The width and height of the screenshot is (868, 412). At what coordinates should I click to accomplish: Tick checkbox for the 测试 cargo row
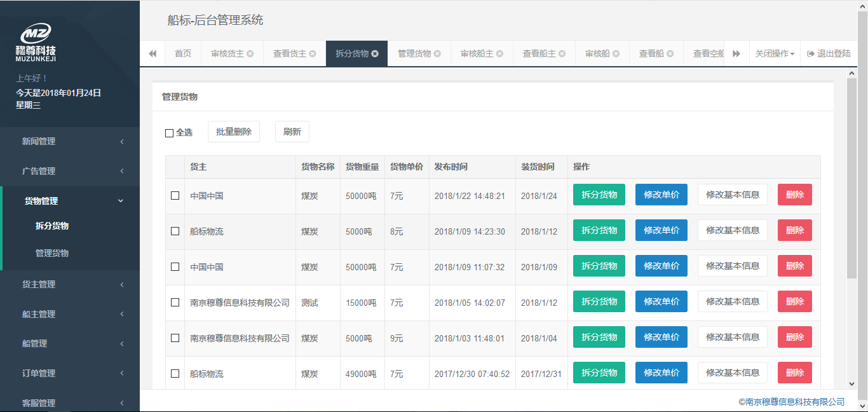click(175, 303)
